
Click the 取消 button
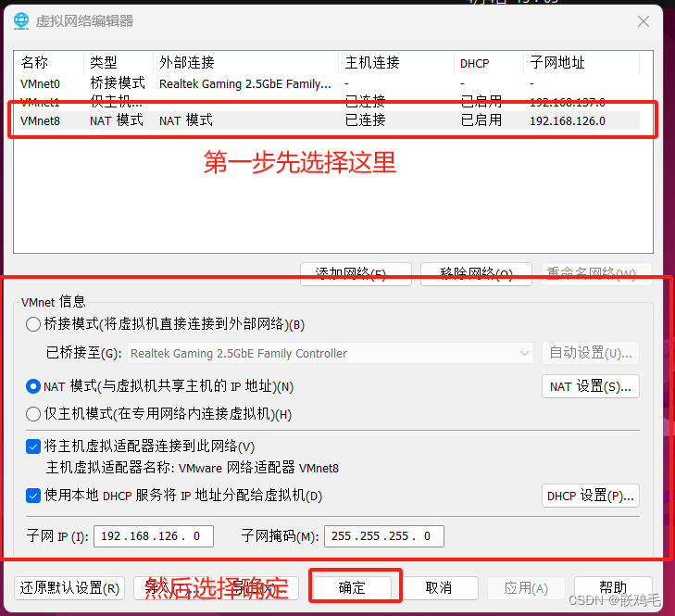pos(438,588)
